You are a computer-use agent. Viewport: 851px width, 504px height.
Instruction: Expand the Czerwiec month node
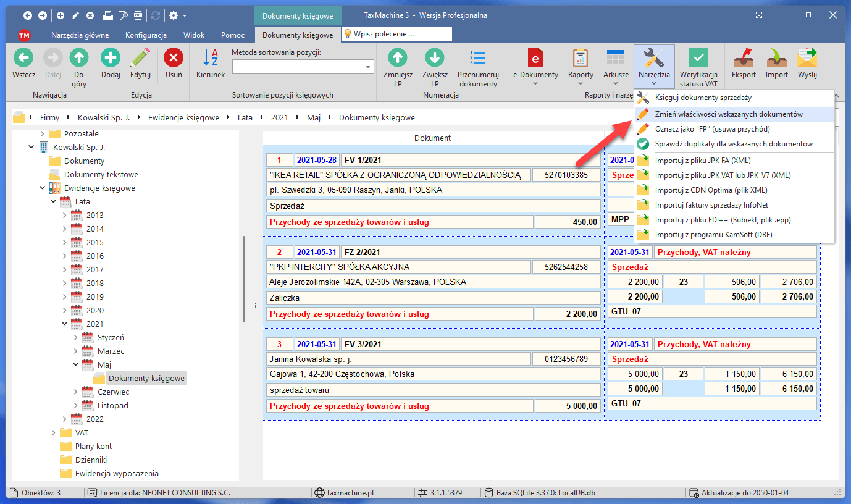pyautogui.click(x=76, y=392)
